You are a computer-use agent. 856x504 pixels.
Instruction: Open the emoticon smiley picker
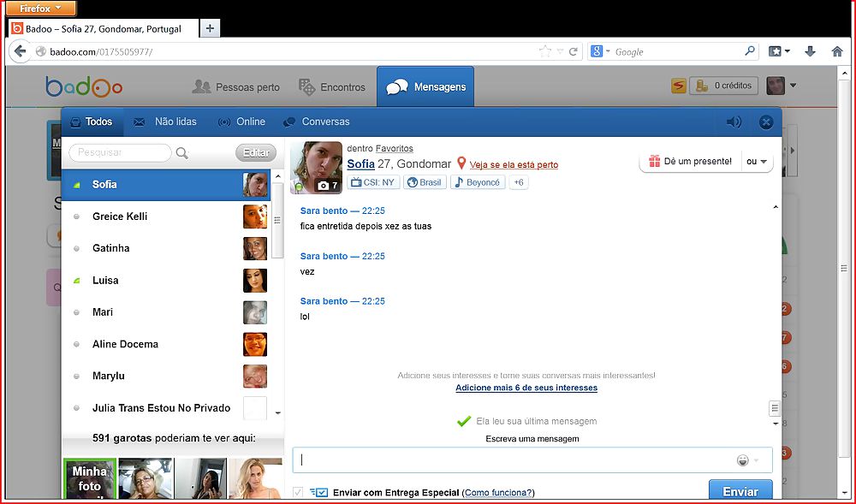(743, 460)
